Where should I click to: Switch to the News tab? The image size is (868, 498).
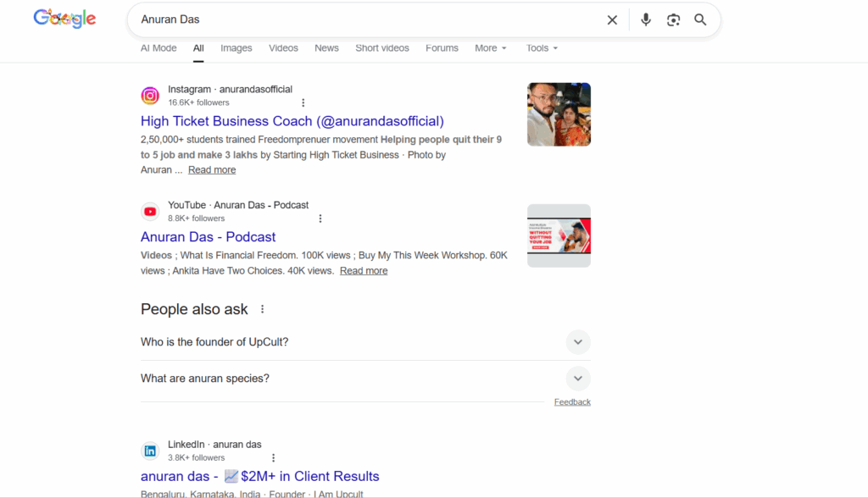pyautogui.click(x=326, y=48)
